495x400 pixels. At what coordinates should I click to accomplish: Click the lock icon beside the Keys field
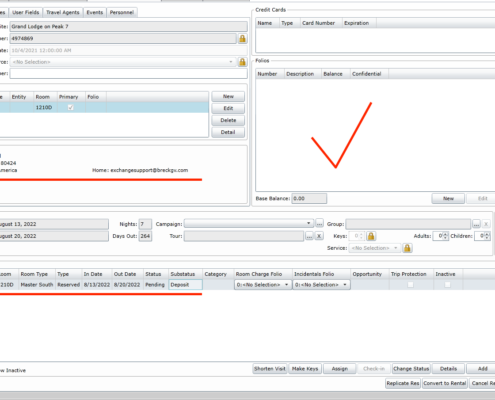[x=371, y=236]
